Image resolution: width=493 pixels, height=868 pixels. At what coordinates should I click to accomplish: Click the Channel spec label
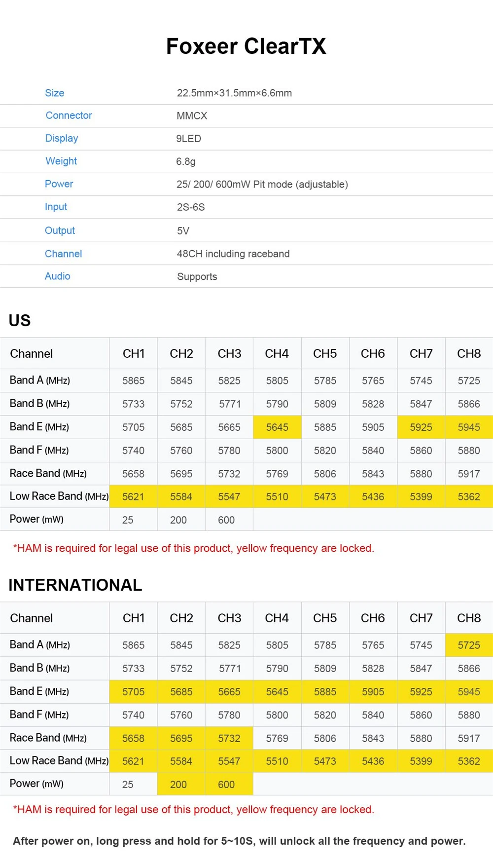(x=63, y=254)
